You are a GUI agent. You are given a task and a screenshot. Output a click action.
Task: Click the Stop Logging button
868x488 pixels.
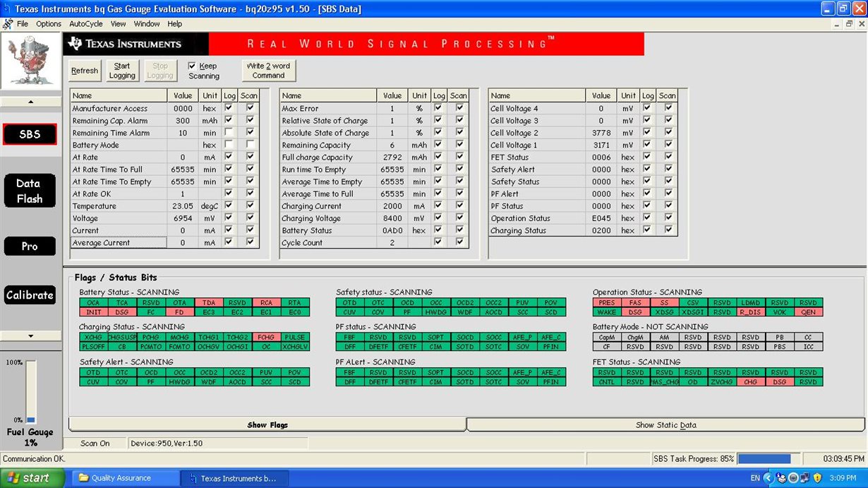pyautogui.click(x=160, y=71)
